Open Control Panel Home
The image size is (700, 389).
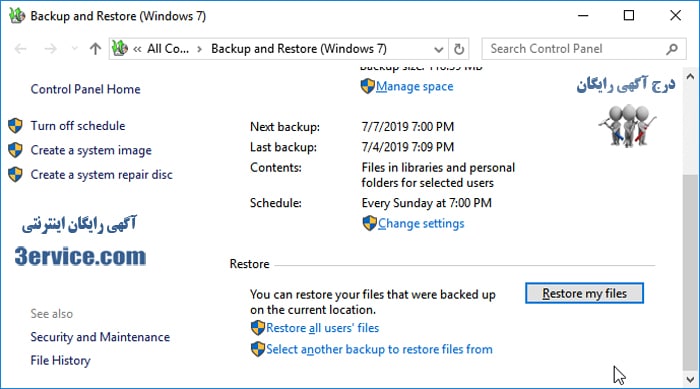point(86,89)
